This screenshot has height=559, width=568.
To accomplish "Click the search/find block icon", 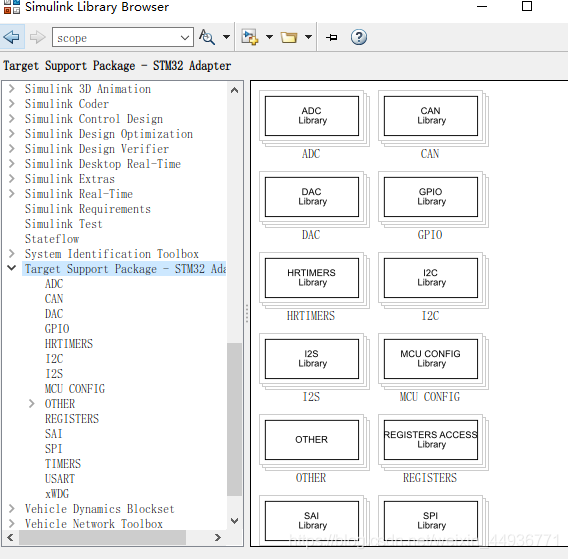I will pyautogui.click(x=207, y=37).
